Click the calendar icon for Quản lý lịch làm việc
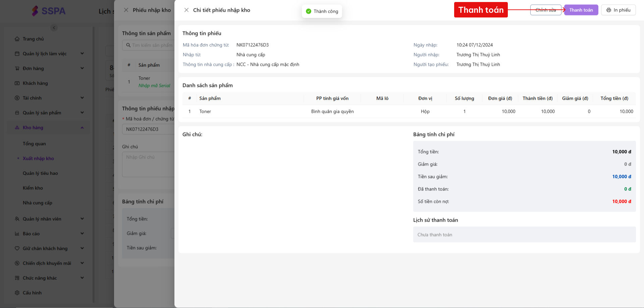This screenshot has height=308, width=644. click(x=17, y=54)
